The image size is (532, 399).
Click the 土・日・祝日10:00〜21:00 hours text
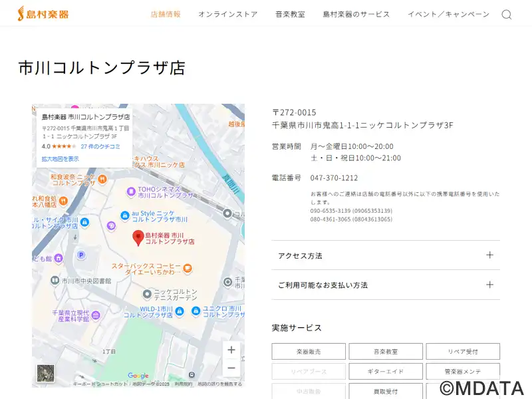point(356,158)
